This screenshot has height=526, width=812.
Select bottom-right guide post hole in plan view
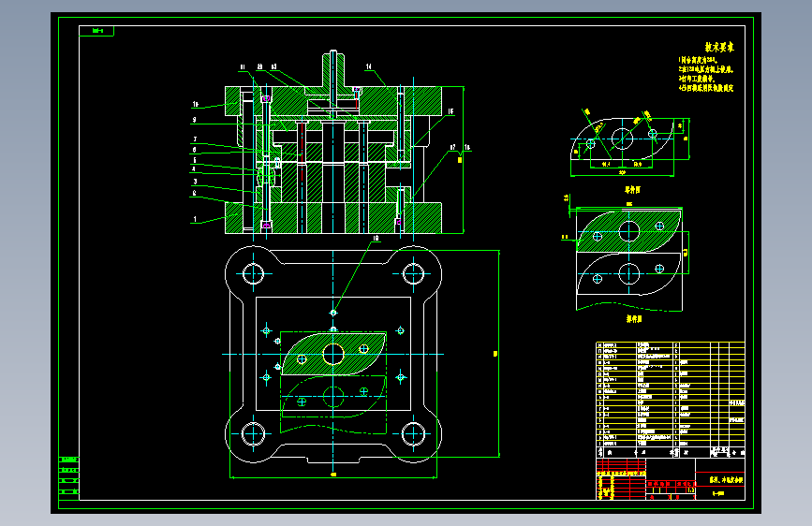(x=413, y=434)
